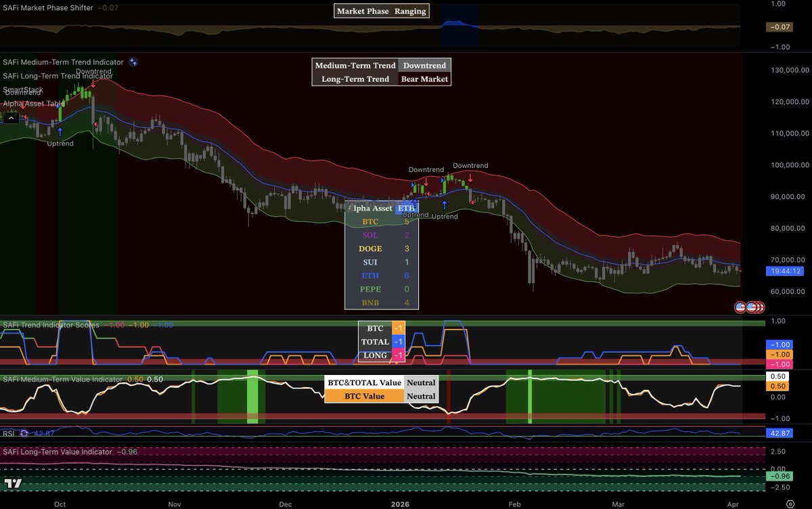Click the Ranging market phase cell

pyautogui.click(x=410, y=11)
